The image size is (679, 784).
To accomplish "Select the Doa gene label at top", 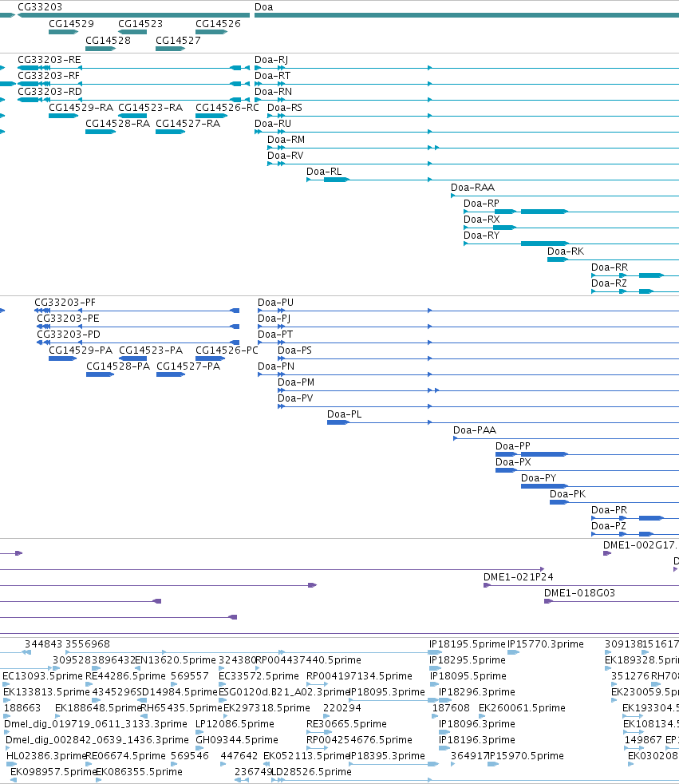I will click(x=264, y=7).
